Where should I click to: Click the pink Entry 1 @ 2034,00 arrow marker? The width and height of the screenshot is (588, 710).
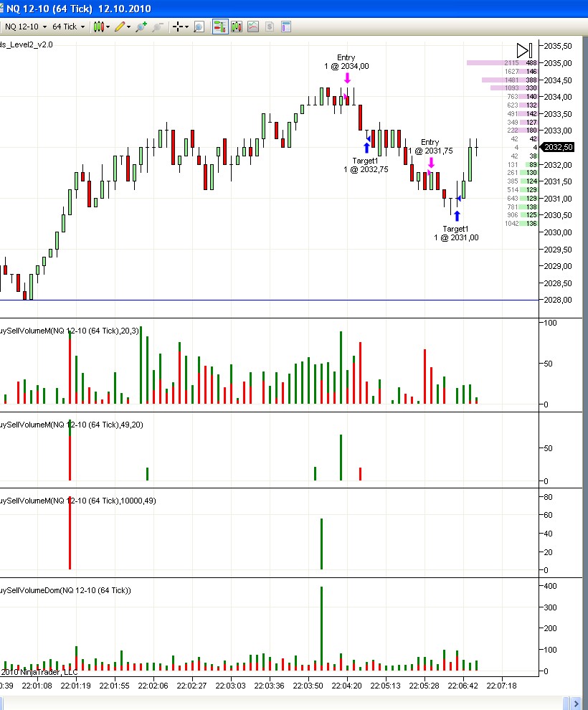pos(347,78)
